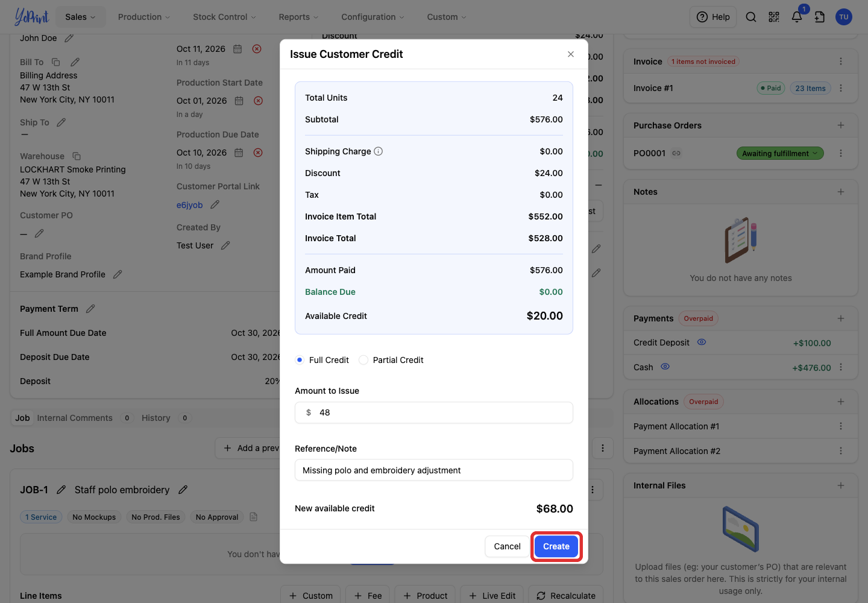The image size is (868, 603).
Task: Add a new purchase order plus icon
Action: 841,125
